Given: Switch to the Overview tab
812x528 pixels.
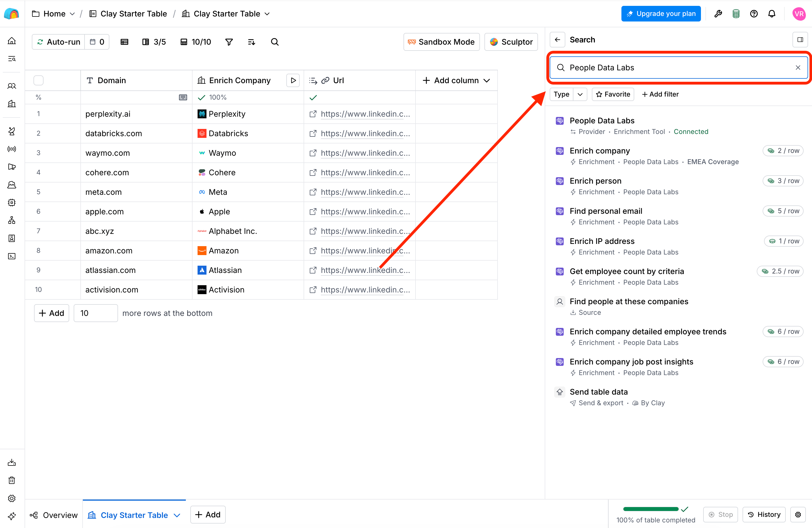Looking at the screenshot, I should 54,515.
